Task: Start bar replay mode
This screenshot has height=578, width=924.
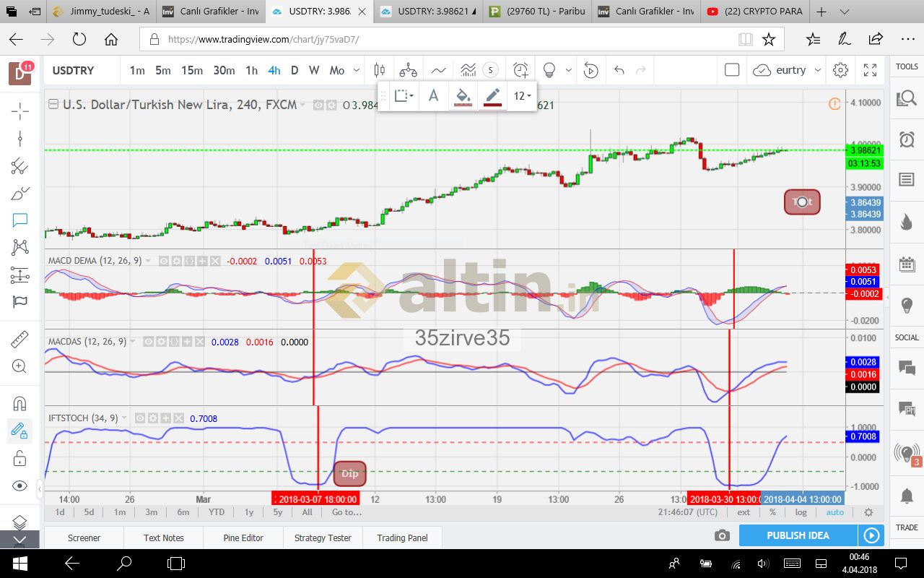Action: point(590,70)
